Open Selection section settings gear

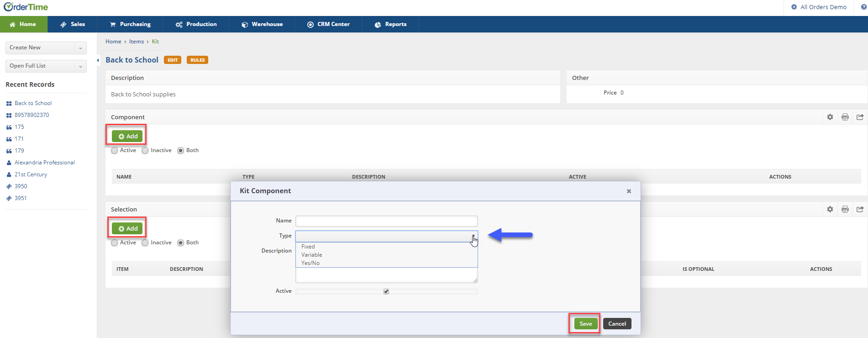[x=830, y=209]
